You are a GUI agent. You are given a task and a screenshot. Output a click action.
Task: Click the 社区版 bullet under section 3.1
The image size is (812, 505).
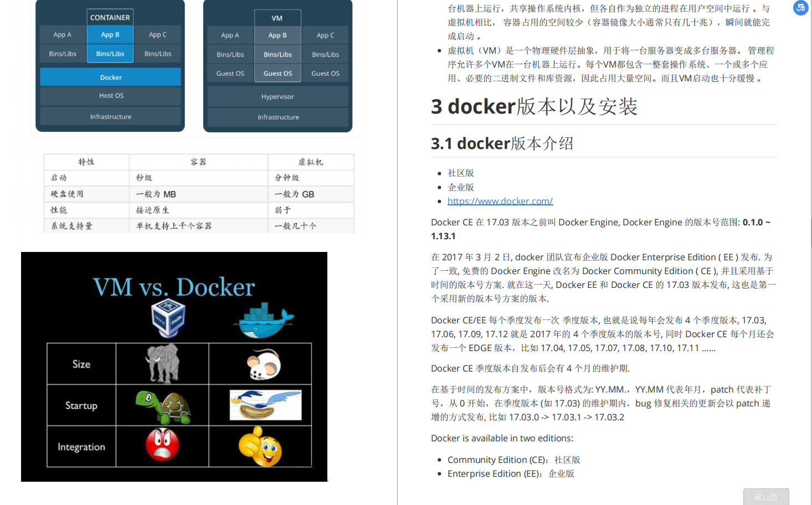461,173
